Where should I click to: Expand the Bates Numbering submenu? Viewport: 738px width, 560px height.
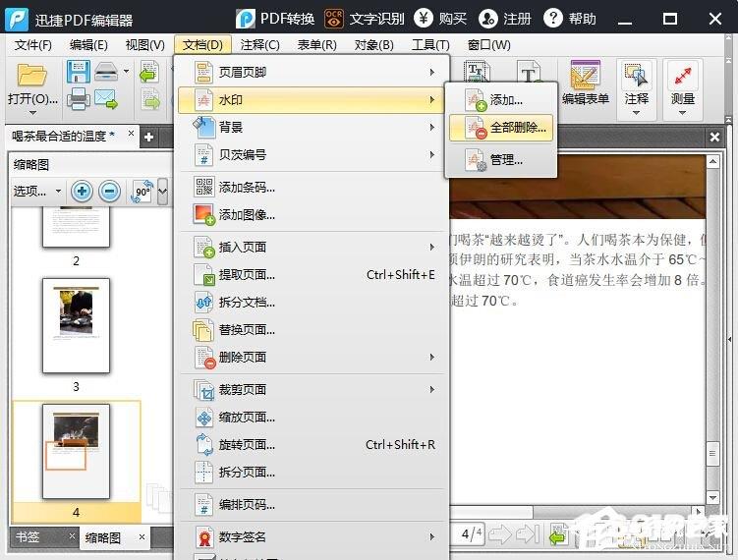[312, 155]
